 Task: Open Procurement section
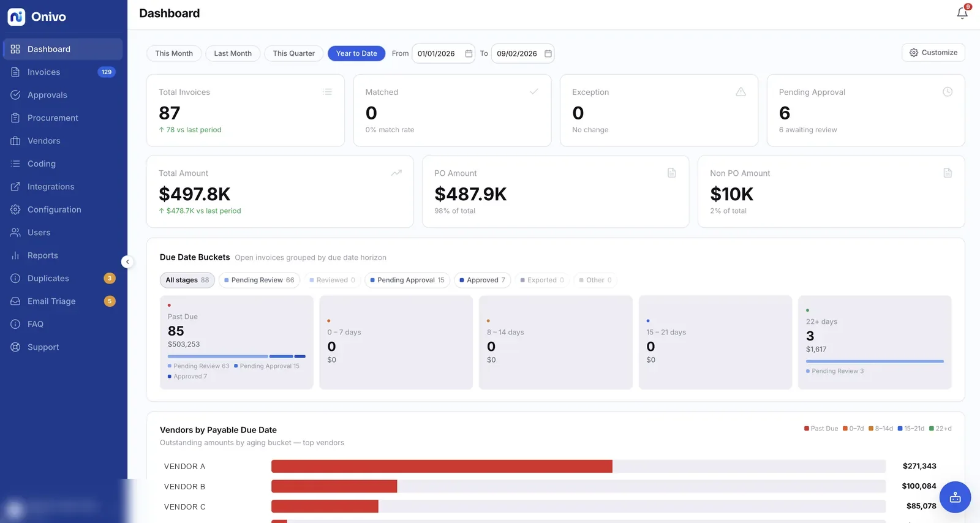(62, 118)
